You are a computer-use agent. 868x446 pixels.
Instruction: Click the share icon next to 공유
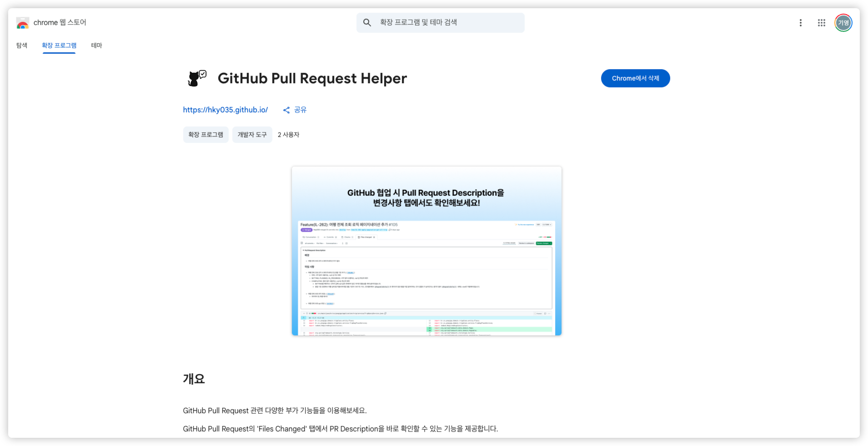pyautogui.click(x=286, y=110)
